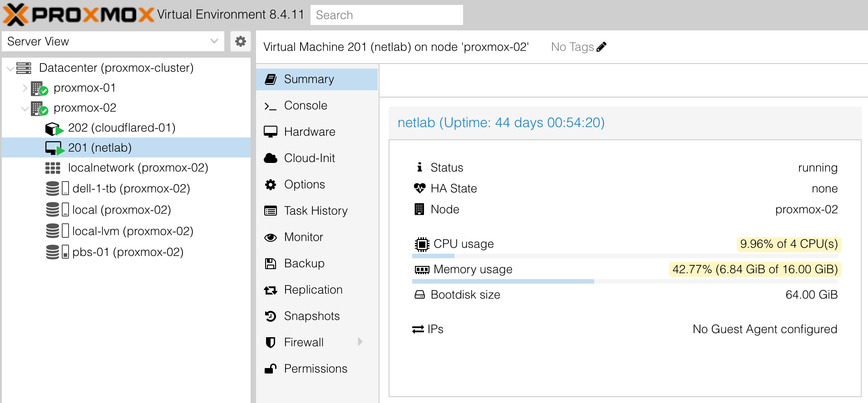Viewport: 868px width, 403px height.
Task: Click the pbs-01 storage icon
Action: [x=57, y=252]
